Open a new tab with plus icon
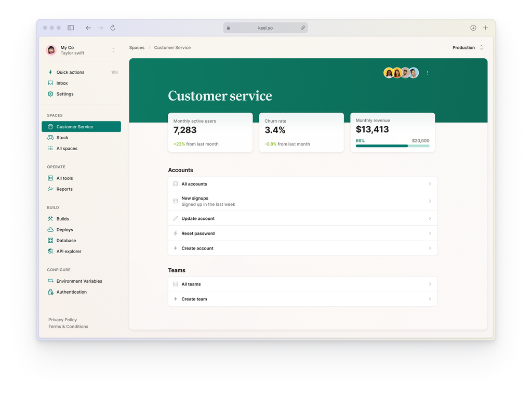This screenshot has width=532, height=394. coord(486,28)
